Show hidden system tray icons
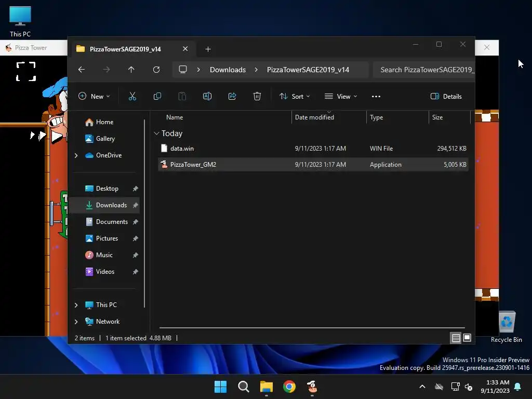 tap(422, 387)
